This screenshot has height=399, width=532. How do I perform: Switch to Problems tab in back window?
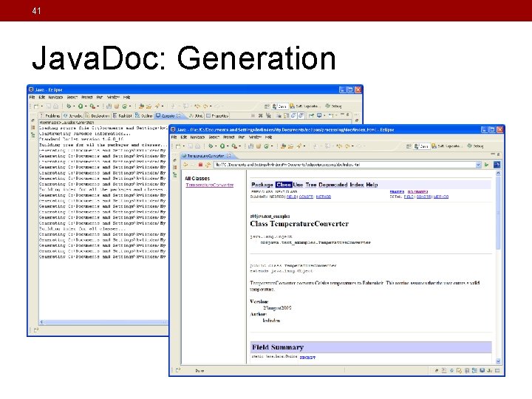pos(50,116)
